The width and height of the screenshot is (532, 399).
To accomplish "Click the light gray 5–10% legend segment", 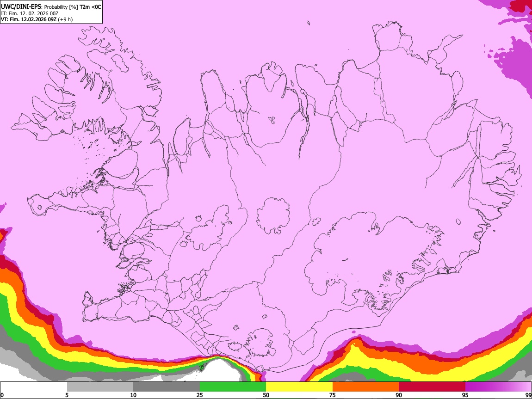I will [100, 387].
